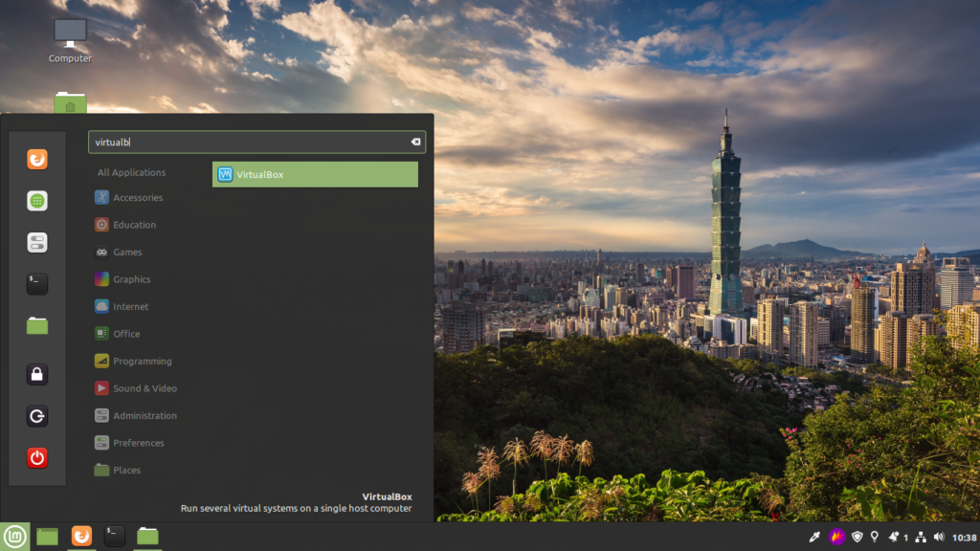980x551 pixels.
Task: Open System Settings from favorites sidebar
Action: point(37,242)
